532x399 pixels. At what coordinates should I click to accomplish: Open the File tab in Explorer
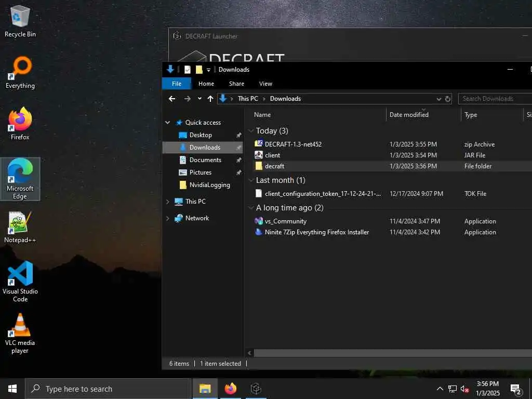point(177,84)
